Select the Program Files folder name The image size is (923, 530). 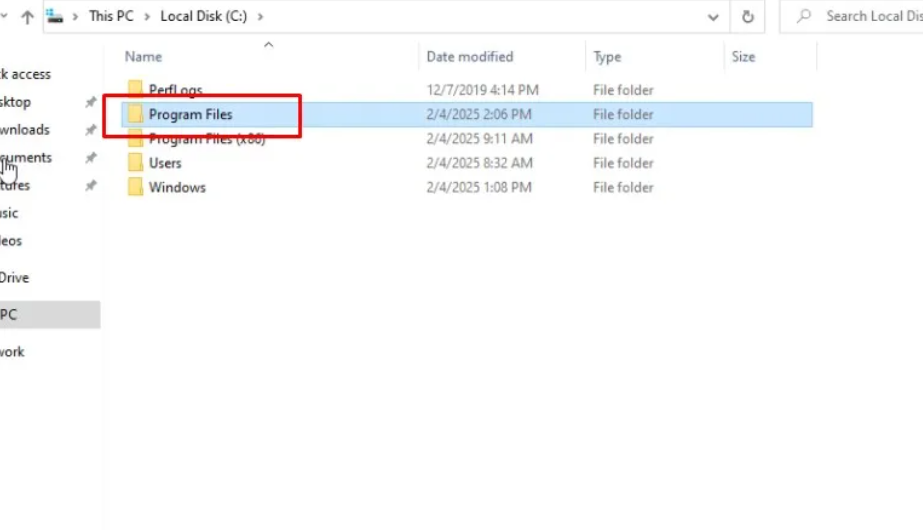(190, 115)
